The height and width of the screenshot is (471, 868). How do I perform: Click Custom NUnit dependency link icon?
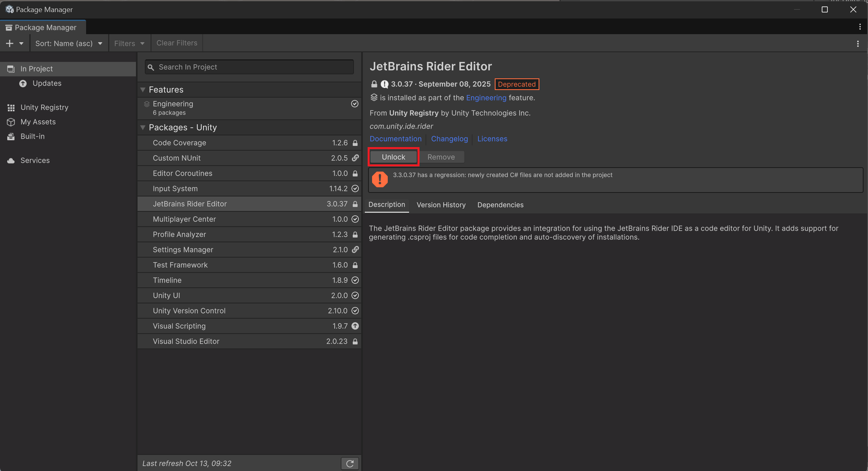point(355,158)
